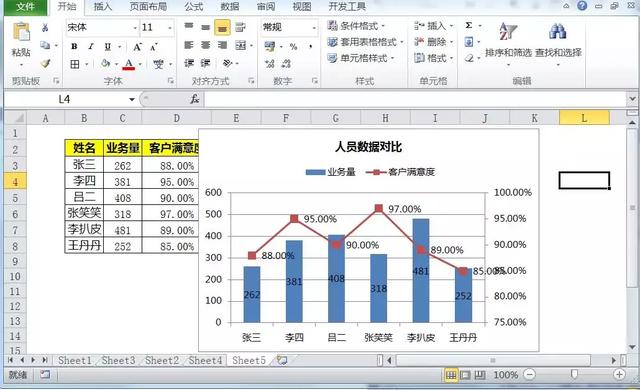Switch to the 数据 Data tab

tap(230, 7)
